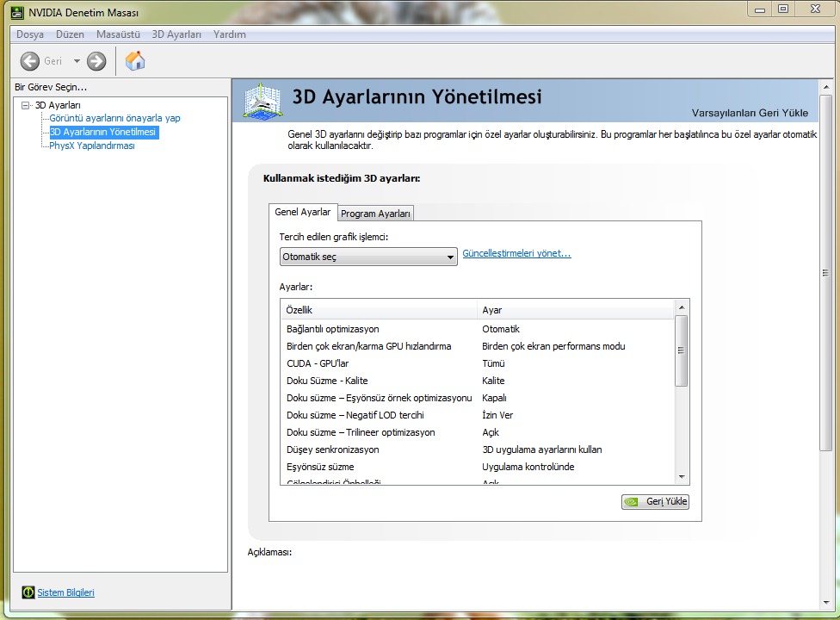840x620 pixels.
Task: Click the İzin Ver value
Action: coord(497,415)
